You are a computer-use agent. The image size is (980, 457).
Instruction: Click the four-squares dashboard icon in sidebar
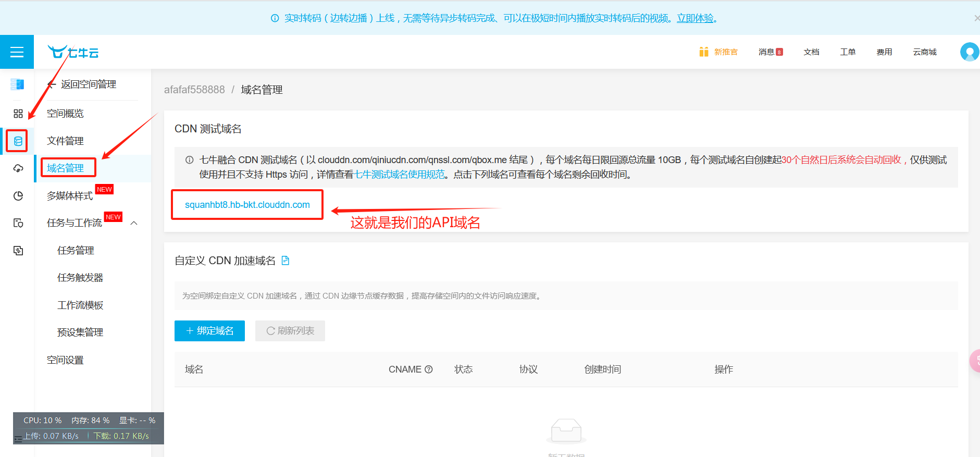tap(18, 114)
